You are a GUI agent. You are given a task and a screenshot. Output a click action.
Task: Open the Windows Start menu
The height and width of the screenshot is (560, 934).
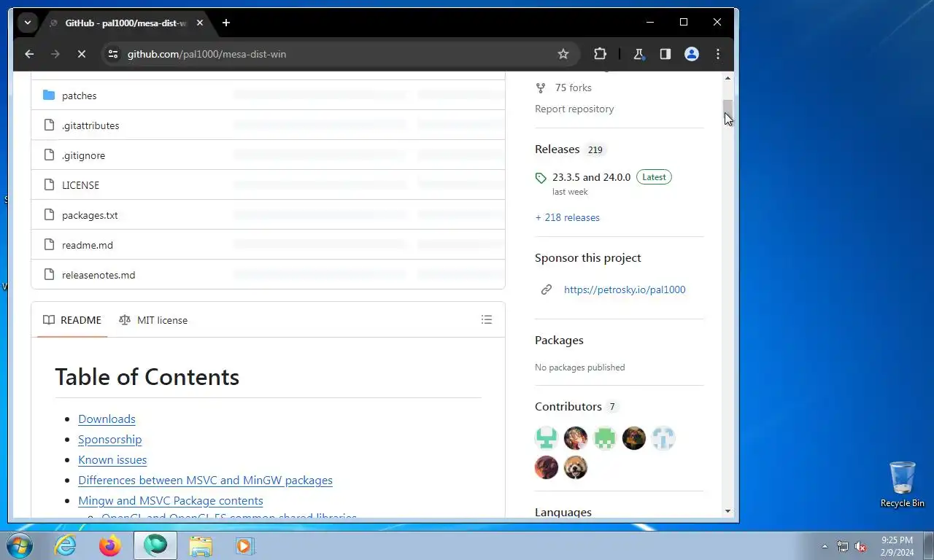coord(20,545)
